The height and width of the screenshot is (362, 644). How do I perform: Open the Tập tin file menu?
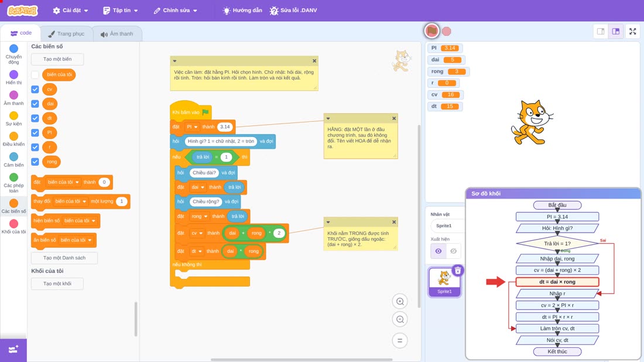click(x=121, y=11)
